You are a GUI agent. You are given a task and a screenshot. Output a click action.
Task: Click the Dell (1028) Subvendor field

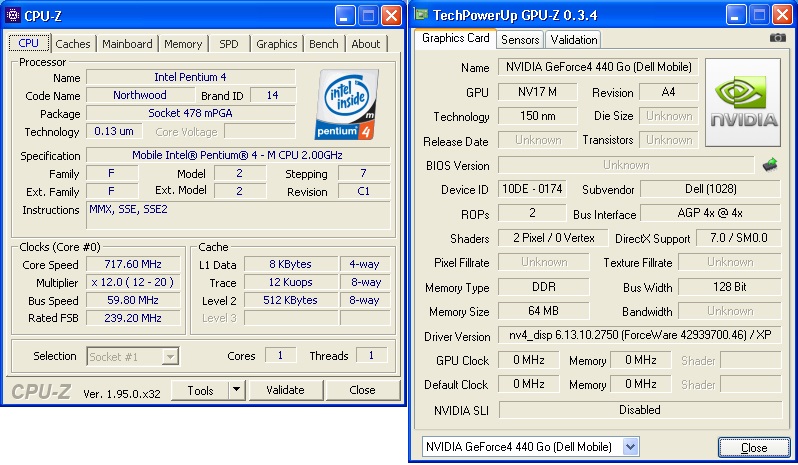click(710, 189)
